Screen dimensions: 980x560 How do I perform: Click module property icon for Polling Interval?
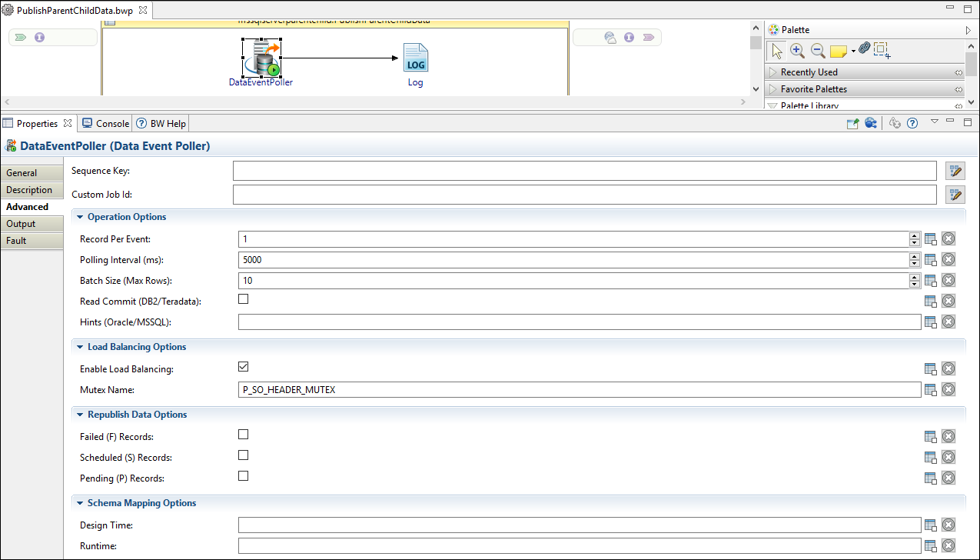point(931,260)
